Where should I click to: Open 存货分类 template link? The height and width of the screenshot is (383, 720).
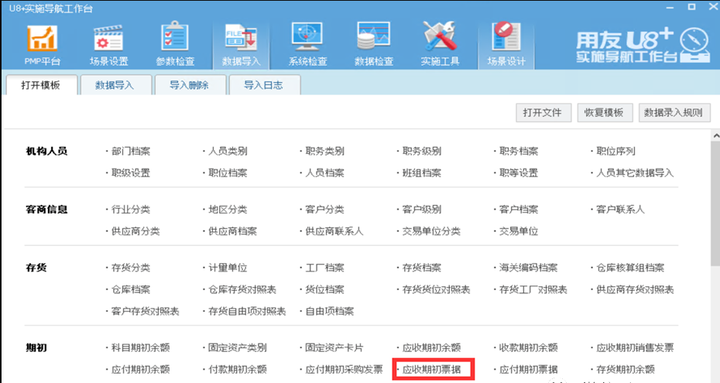pos(130,268)
